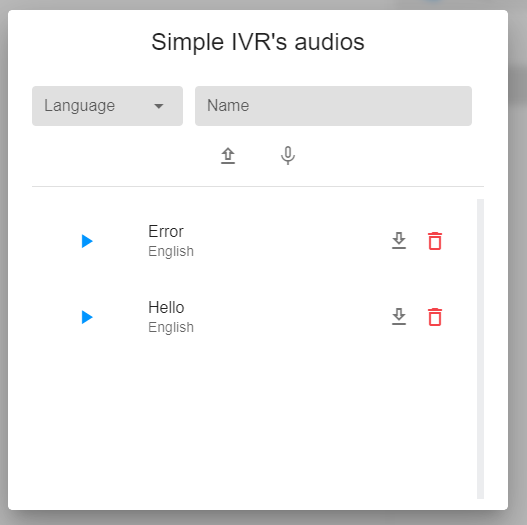The image size is (527, 525).
Task: Delete the Hello audio
Action: coord(435,317)
